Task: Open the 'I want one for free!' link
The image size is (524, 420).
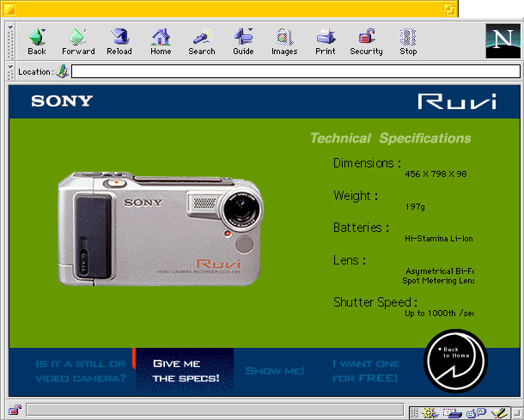Action: click(x=366, y=371)
